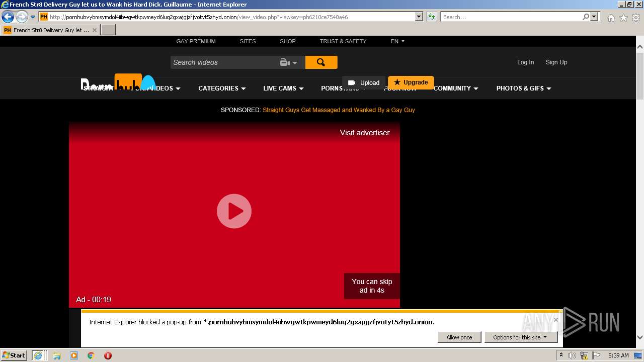Open a new blank tab
644x362 pixels.
pos(108,30)
